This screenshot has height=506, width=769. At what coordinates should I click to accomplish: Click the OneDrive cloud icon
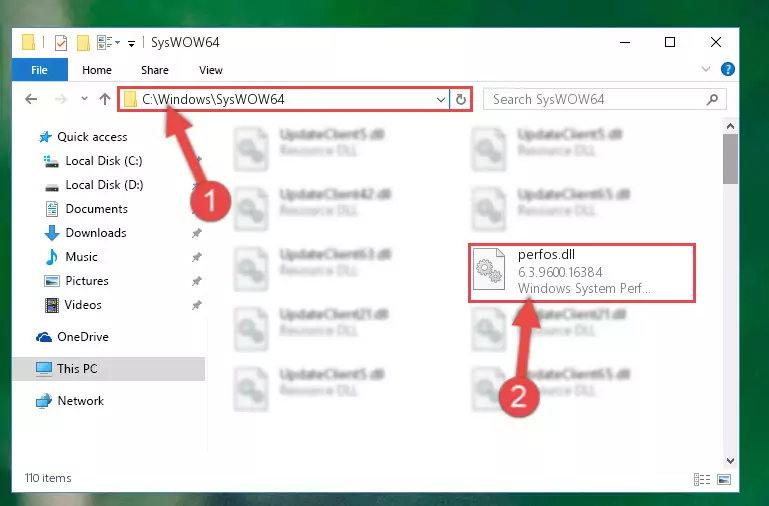click(44, 337)
